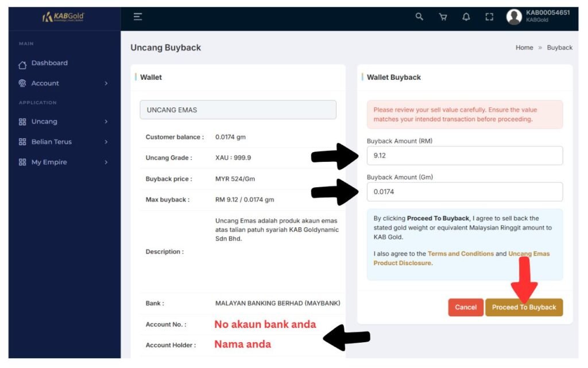Select the Customer balance value 0.0174 gm

coord(230,137)
